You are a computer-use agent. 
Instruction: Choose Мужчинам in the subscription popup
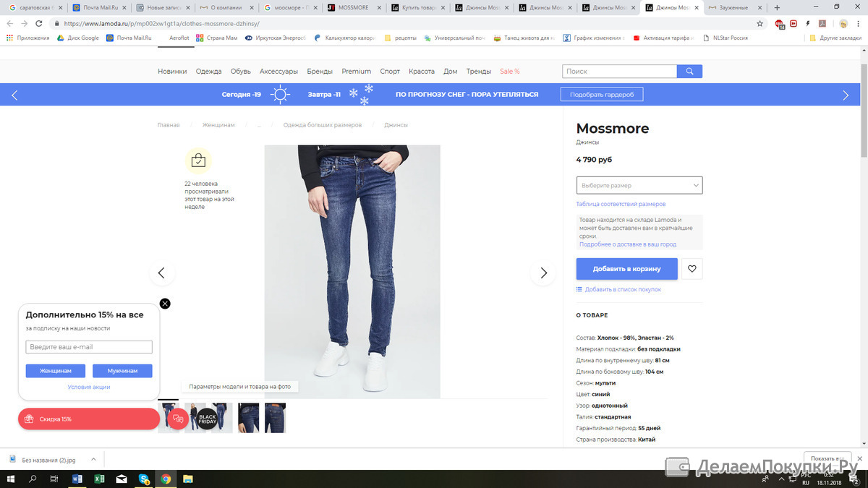point(122,371)
